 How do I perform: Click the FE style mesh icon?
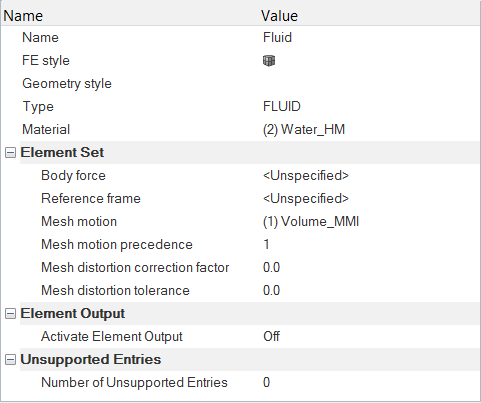[269, 61]
